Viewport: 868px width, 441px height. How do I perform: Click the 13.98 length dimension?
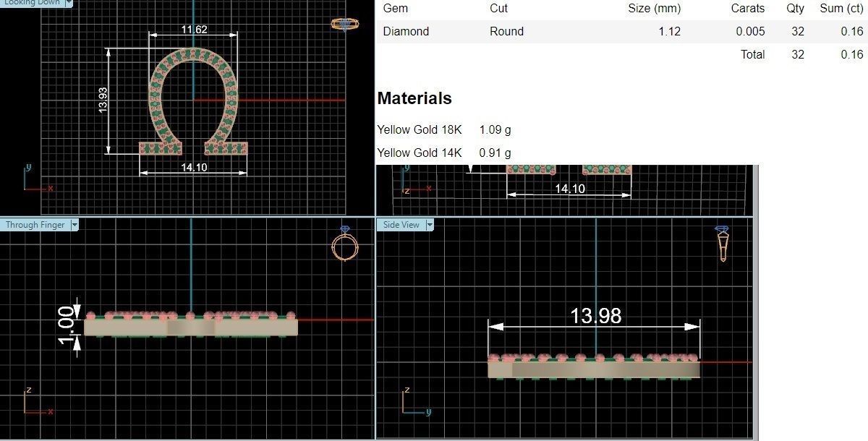(x=595, y=315)
